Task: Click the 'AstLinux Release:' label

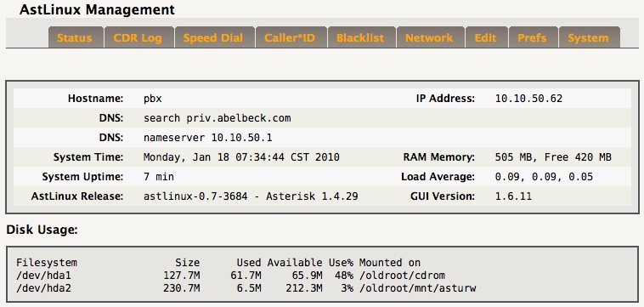Action: [77, 196]
